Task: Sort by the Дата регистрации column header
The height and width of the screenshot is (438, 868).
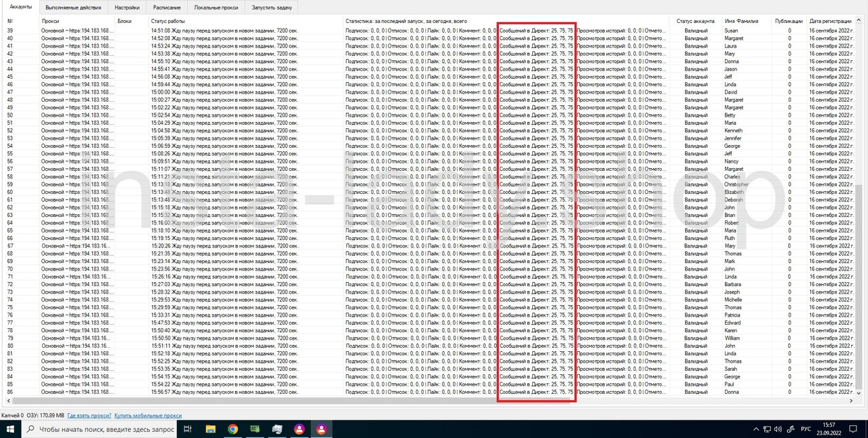Action: [831, 22]
